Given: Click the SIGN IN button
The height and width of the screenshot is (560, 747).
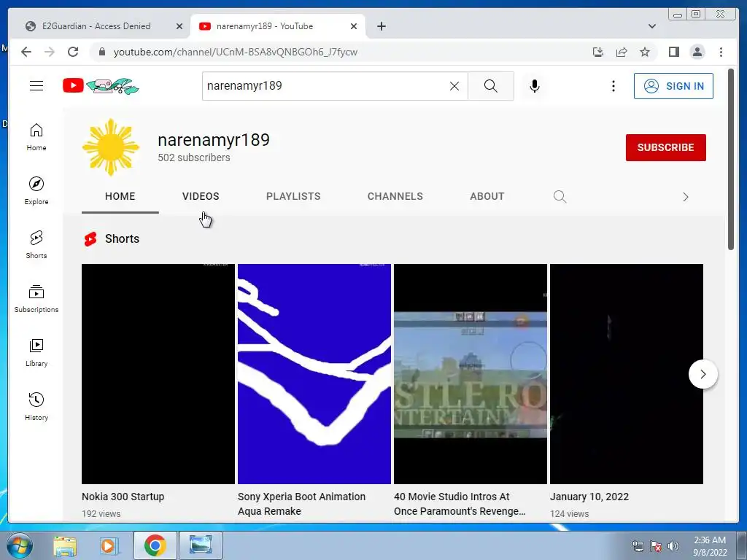Looking at the screenshot, I should [673, 86].
